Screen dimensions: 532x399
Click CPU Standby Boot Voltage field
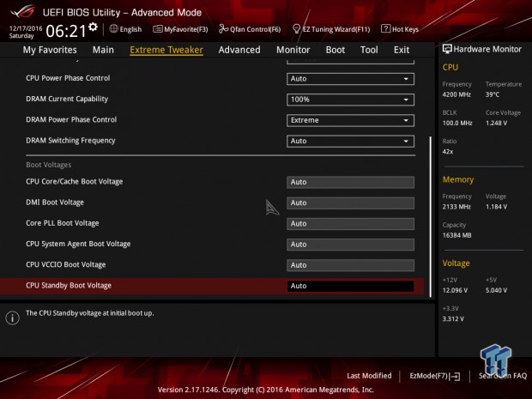pos(350,286)
